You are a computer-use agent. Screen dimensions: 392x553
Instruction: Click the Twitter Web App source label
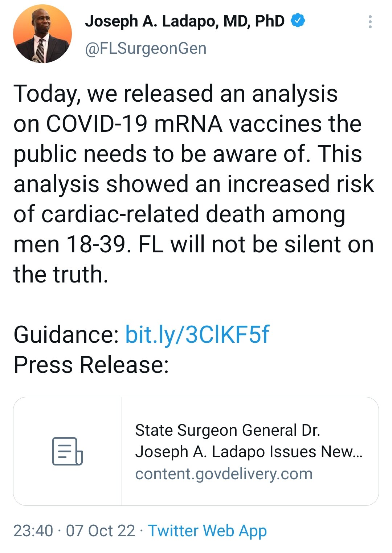209,530
